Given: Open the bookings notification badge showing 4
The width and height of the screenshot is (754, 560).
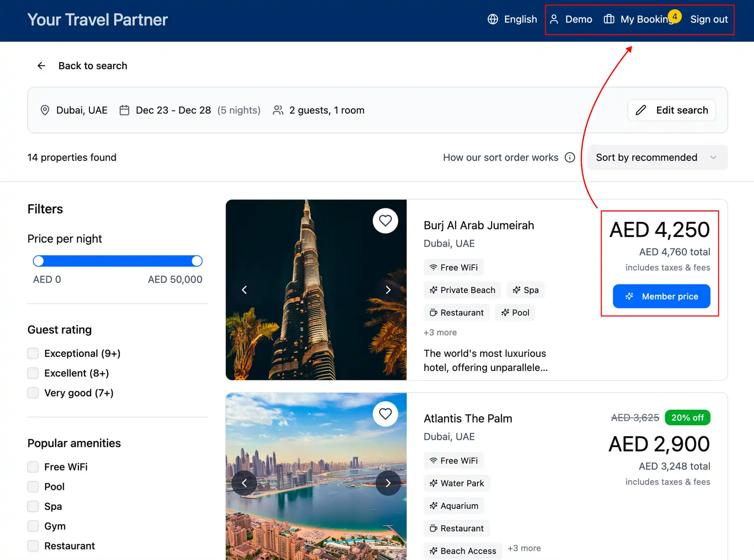Looking at the screenshot, I should point(674,16).
